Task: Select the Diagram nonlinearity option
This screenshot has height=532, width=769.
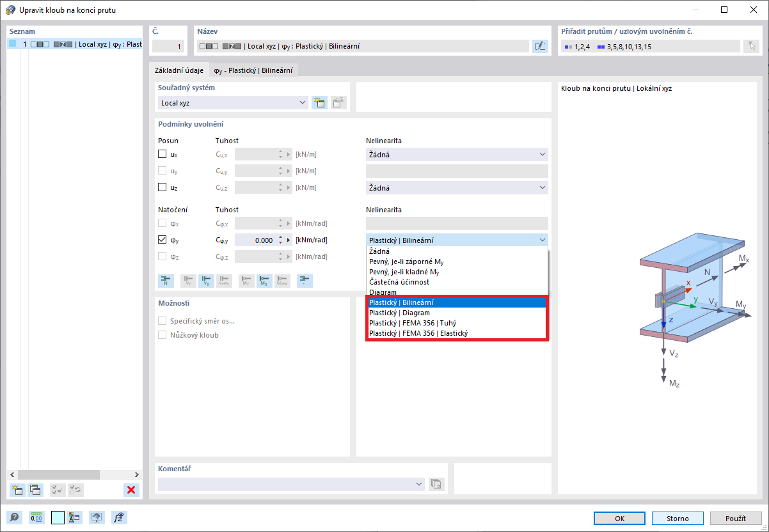Action: (457, 292)
